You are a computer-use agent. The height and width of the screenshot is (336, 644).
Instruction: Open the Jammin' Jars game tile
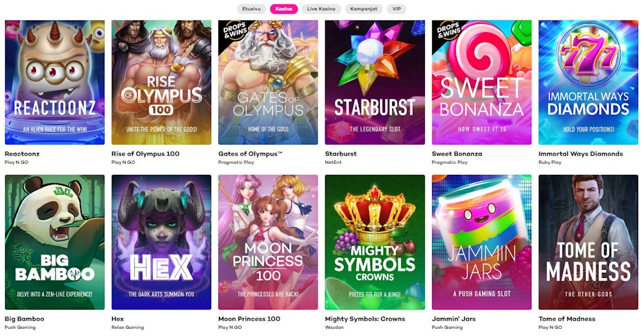coord(482,242)
